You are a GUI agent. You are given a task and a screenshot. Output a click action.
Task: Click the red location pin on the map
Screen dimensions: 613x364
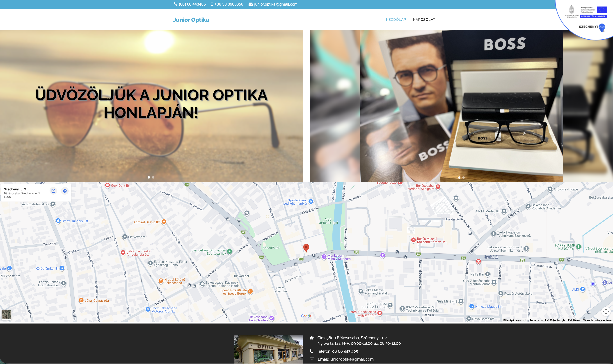pos(306,248)
